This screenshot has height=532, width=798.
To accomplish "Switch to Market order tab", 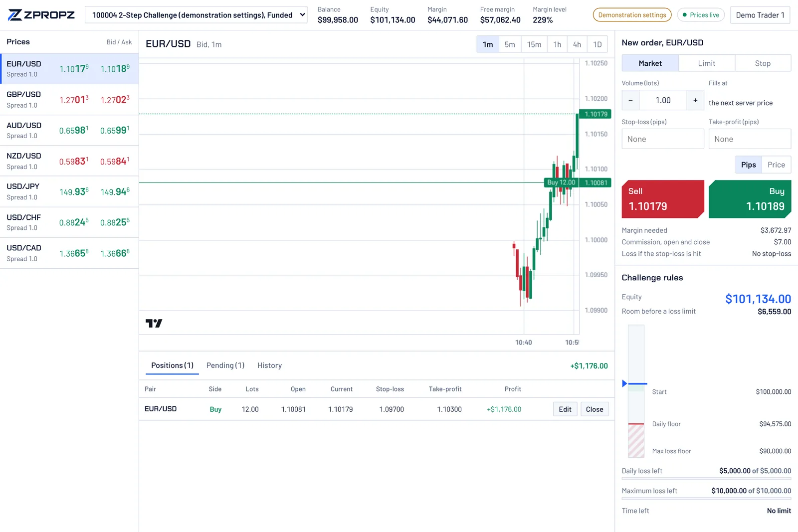I will pos(650,63).
